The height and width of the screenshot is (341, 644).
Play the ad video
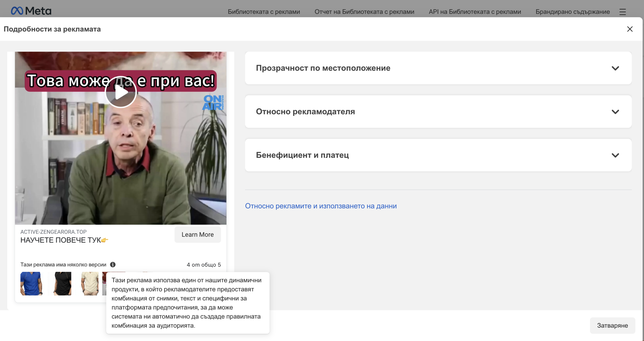[x=121, y=92]
